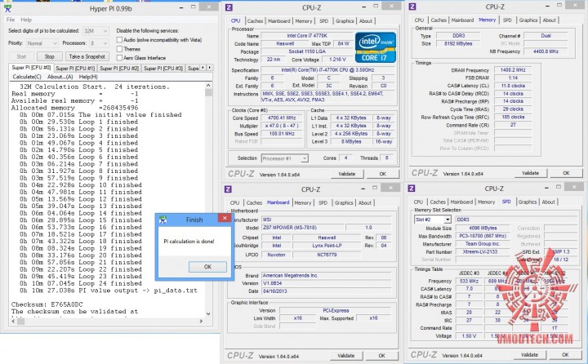
Task: Open the Slot #2 memory slot dropdown
Action: point(432,220)
